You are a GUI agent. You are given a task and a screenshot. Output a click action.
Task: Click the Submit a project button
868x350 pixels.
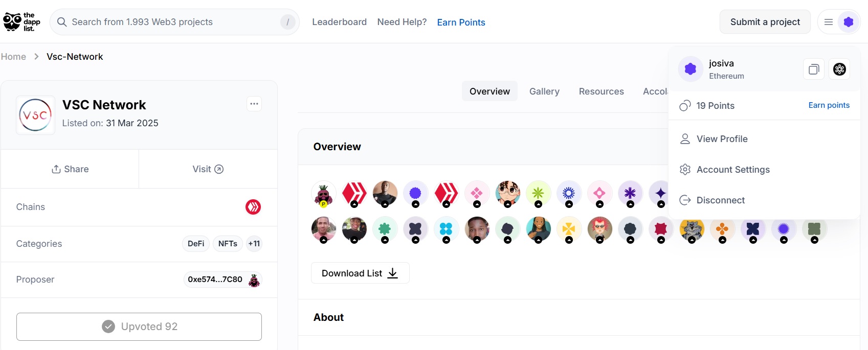point(765,22)
